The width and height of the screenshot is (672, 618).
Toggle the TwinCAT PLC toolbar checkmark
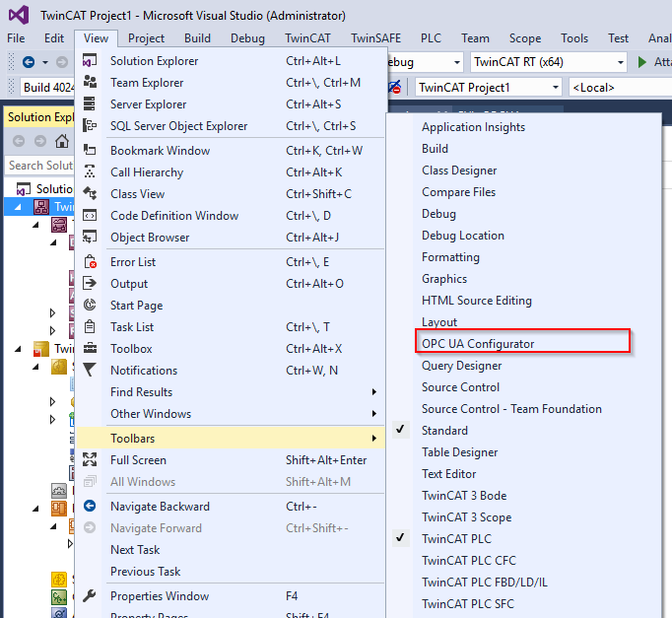point(400,538)
